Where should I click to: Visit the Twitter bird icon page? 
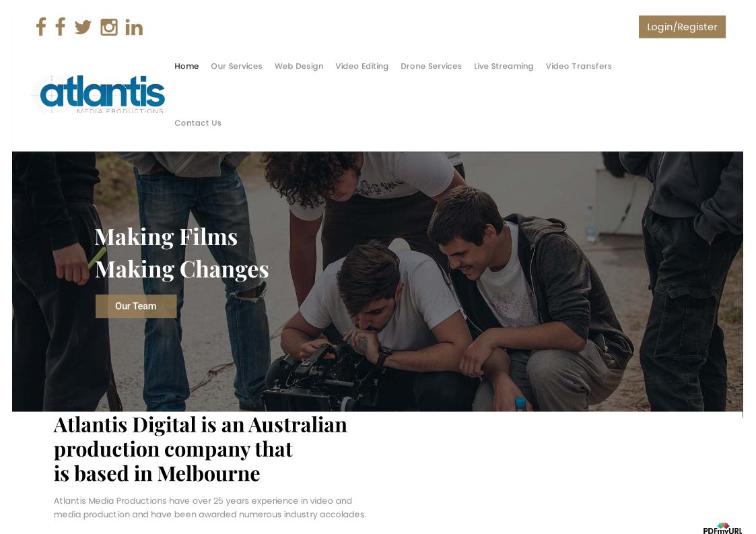coord(83,27)
